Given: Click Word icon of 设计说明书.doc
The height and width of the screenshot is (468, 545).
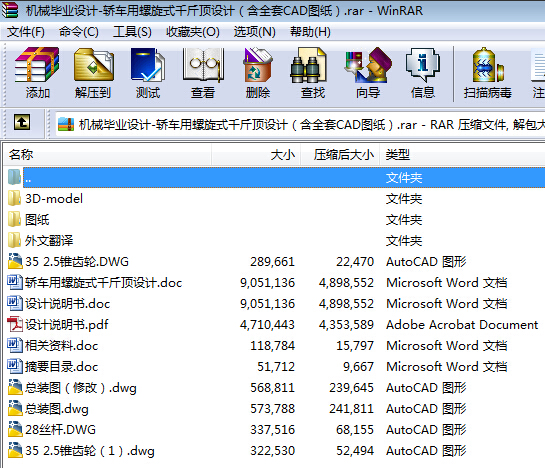Looking at the screenshot, I should click(15, 303).
